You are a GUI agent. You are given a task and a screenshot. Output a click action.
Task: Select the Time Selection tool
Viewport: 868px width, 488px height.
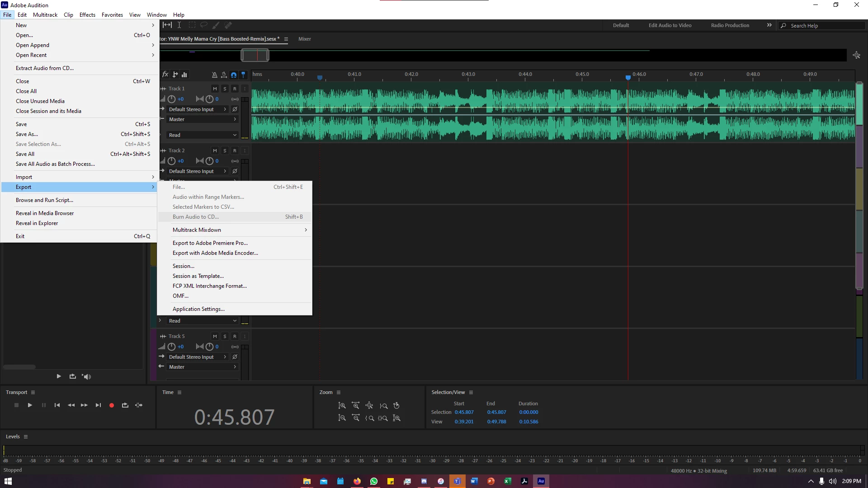(x=179, y=25)
